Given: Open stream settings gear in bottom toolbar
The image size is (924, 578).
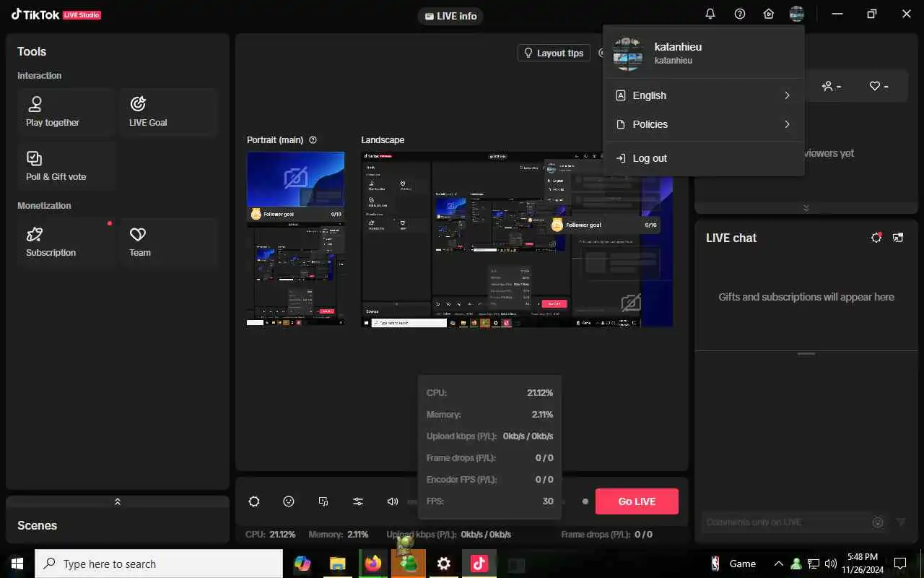Looking at the screenshot, I should [x=254, y=501].
